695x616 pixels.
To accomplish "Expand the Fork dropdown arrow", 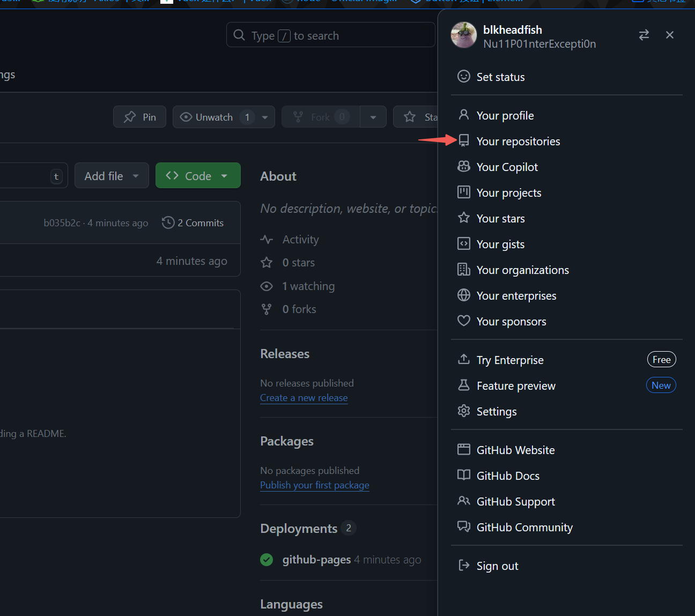I will [x=373, y=117].
